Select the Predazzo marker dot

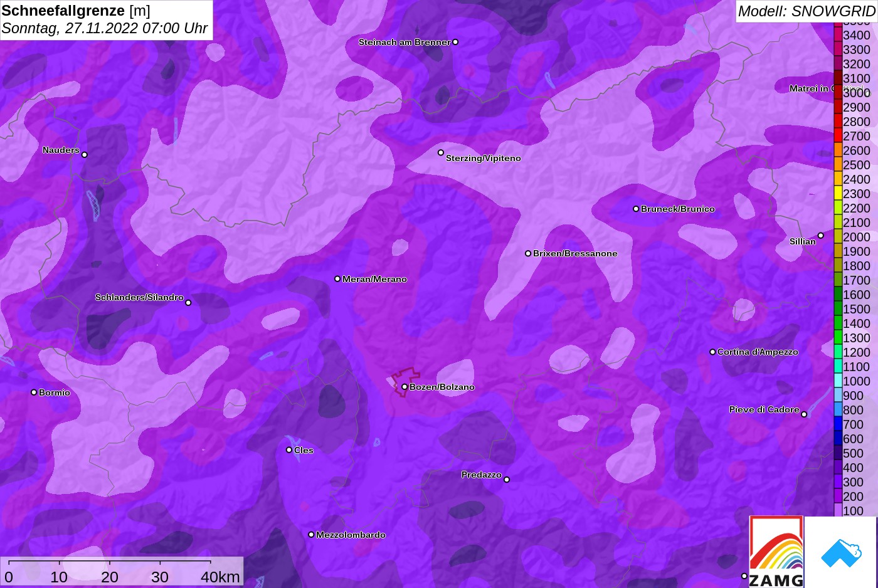[507, 480]
